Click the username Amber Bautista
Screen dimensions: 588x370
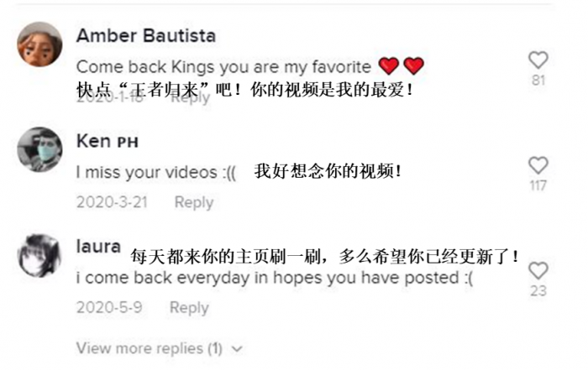coord(146,36)
